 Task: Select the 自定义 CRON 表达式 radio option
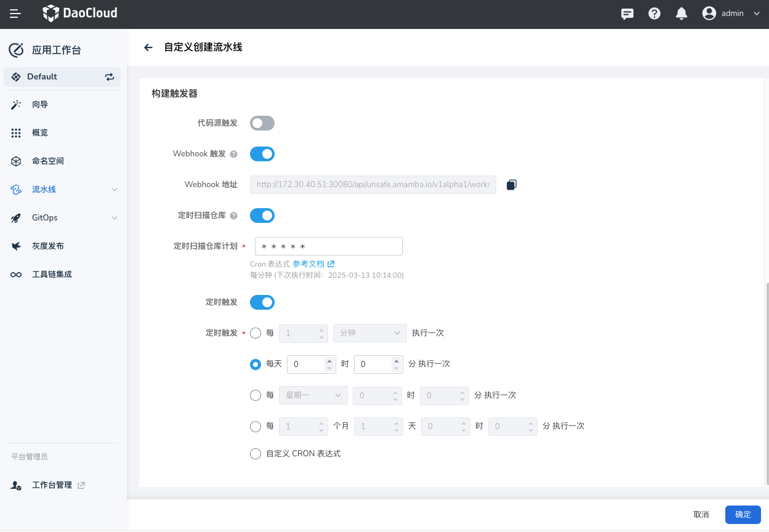256,454
